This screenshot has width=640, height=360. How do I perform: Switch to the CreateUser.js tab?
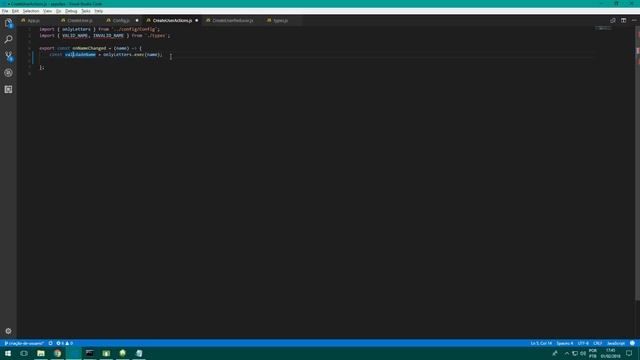click(x=80, y=20)
